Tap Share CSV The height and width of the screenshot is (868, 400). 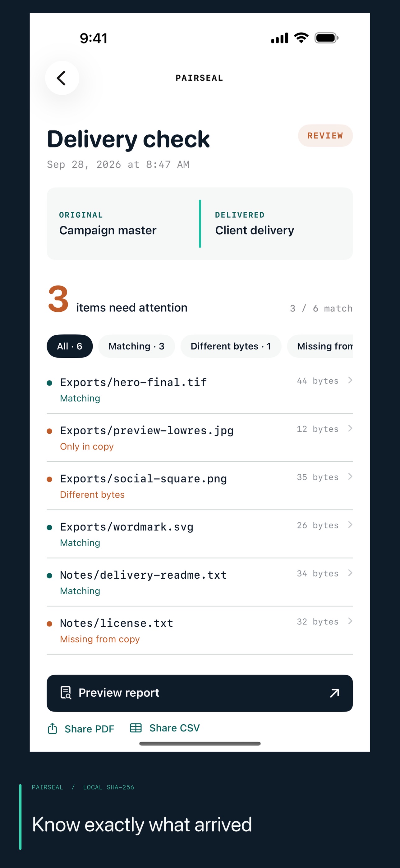tap(165, 728)
